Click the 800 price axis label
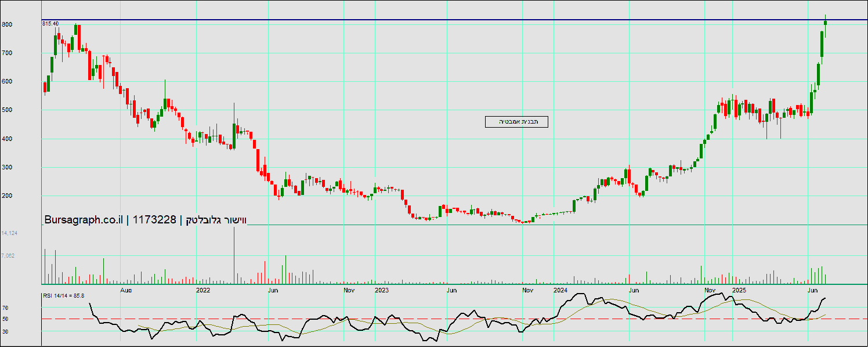This screenshot has width=868, height=347. pos(7,24)
